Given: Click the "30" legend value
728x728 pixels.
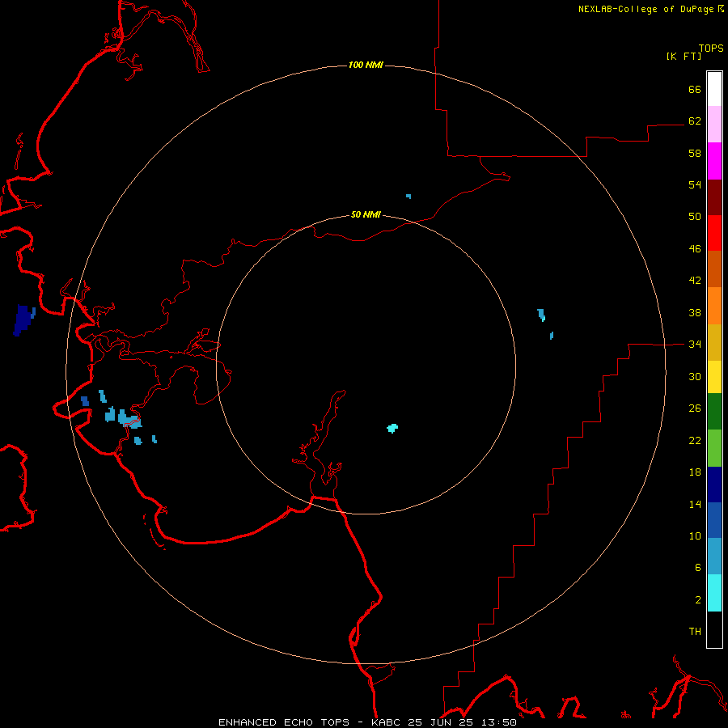Looking at the screenshot, I should tap(695, 376).
